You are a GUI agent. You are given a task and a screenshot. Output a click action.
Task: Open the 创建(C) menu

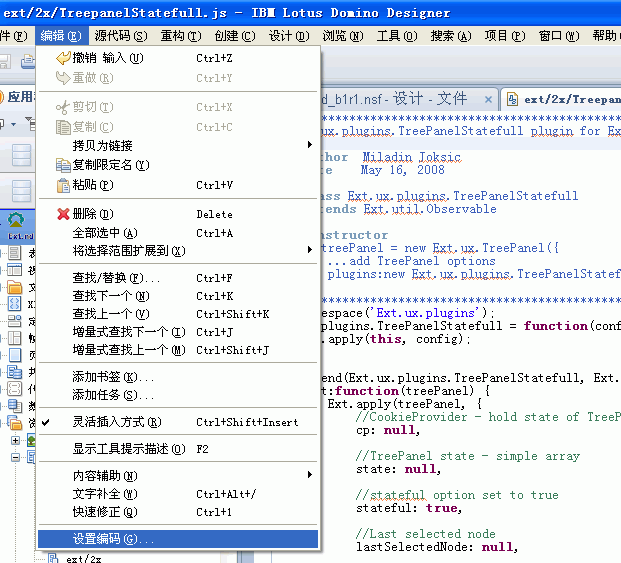[x=235, y=36]
